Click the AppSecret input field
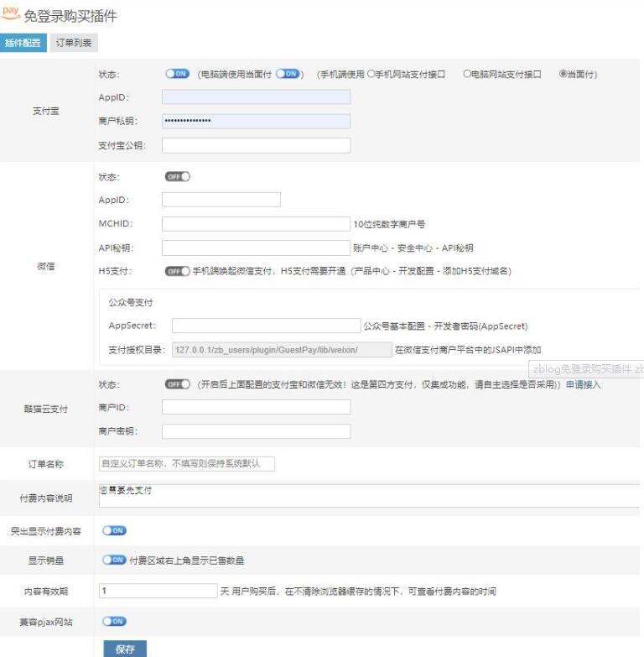 click(x=267, y=326)
